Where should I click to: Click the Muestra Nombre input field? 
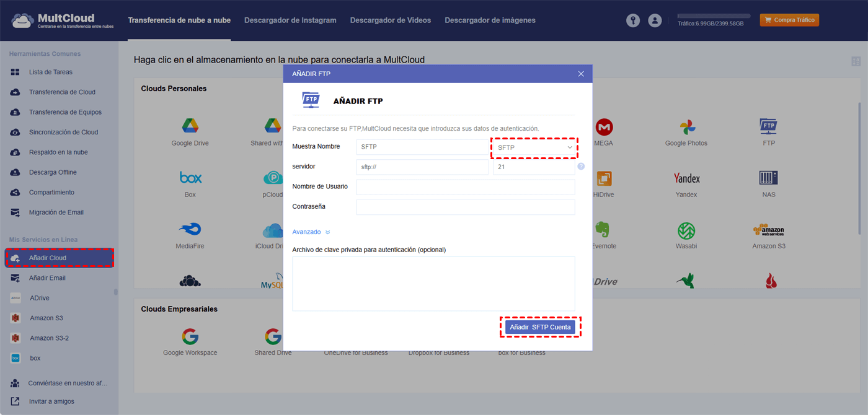[x=422, y=147]
